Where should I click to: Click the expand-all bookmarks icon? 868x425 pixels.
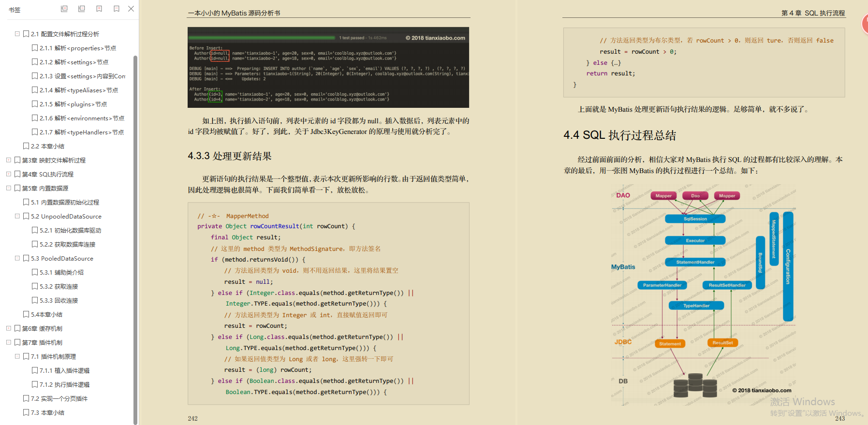64,9
